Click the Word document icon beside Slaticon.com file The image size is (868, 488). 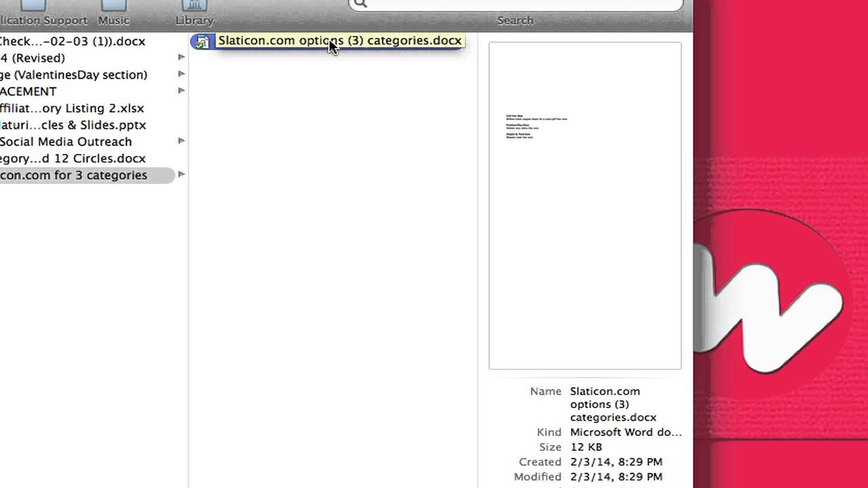click(x=202, y=41)
